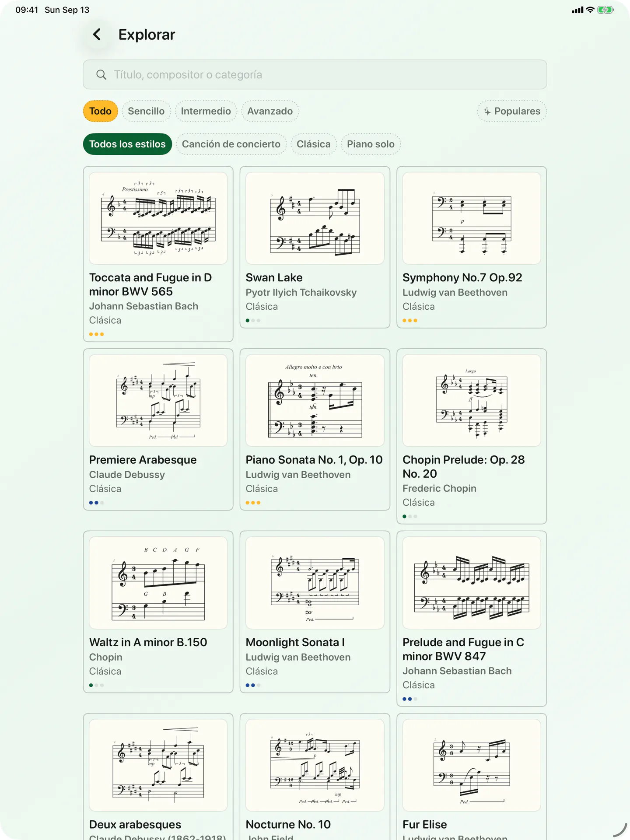630x840 pixels.
Task: Choose the Canción de concierto style
Action: [x=231, y=144]
